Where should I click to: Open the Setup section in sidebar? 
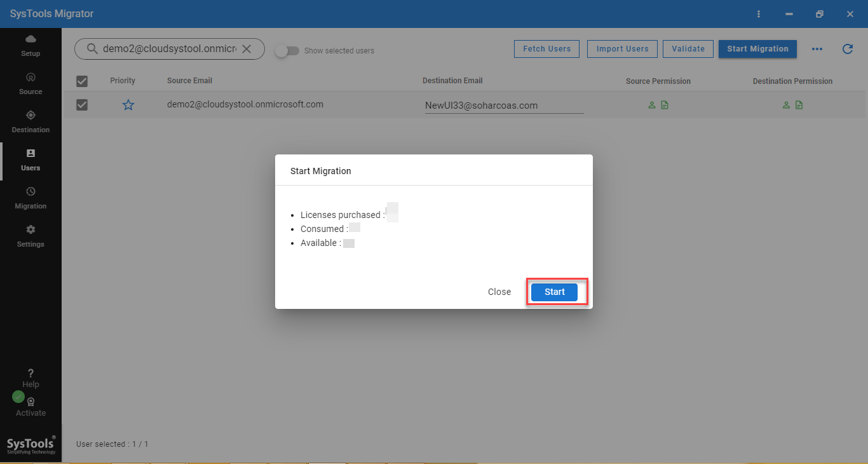[x=31, y=46]
